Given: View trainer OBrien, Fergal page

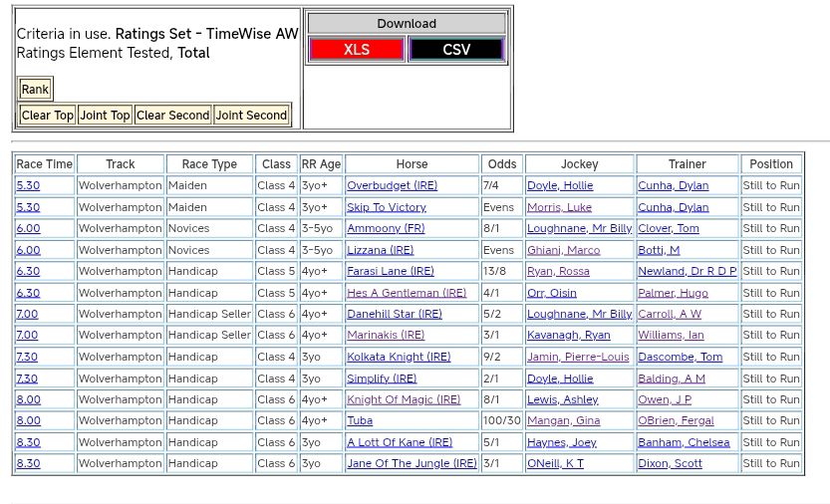Looking at the screenshot, I should 676,420.
